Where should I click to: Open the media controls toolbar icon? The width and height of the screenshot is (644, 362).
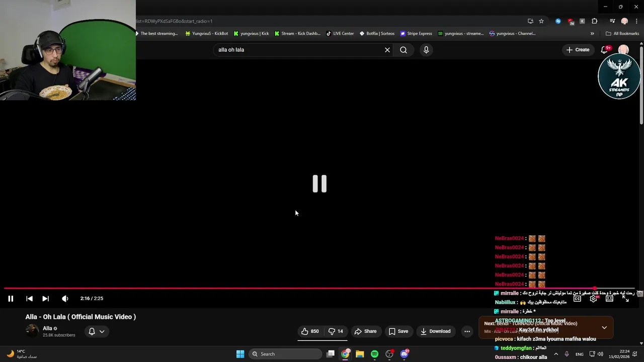[612, 21]
